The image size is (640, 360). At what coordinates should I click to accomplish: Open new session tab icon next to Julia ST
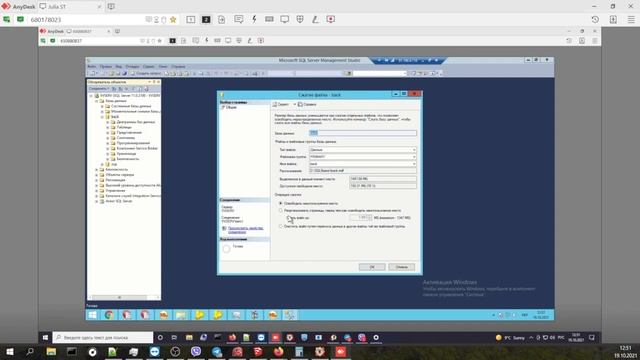click(x=111, y=7)
